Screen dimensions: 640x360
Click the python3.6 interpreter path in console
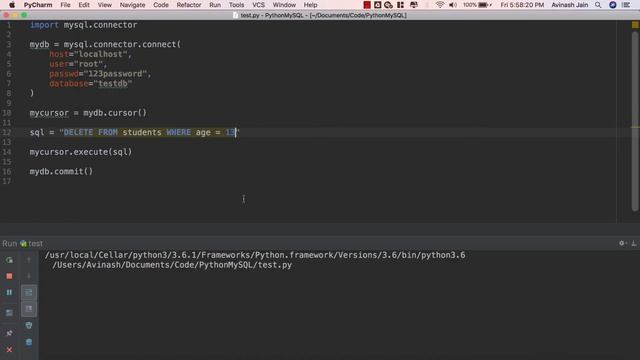tap(255, 255)
